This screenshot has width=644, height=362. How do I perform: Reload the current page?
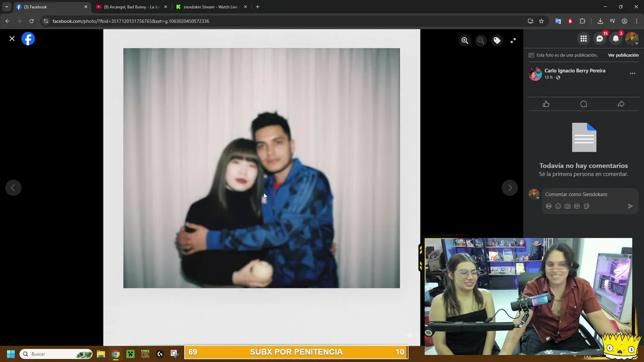click(x=31, y=21)
